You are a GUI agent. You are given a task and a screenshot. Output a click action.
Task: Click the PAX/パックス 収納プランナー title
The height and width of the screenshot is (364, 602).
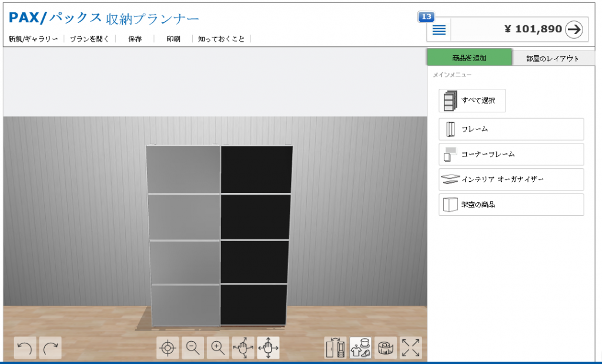coord(103,18)
